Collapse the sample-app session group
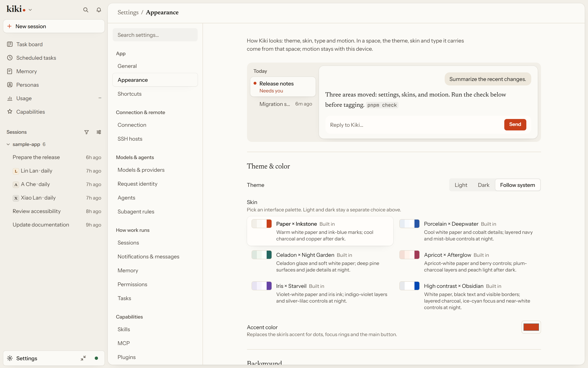The width and height of the screenshot is (588, 368). tap(8, 144)
